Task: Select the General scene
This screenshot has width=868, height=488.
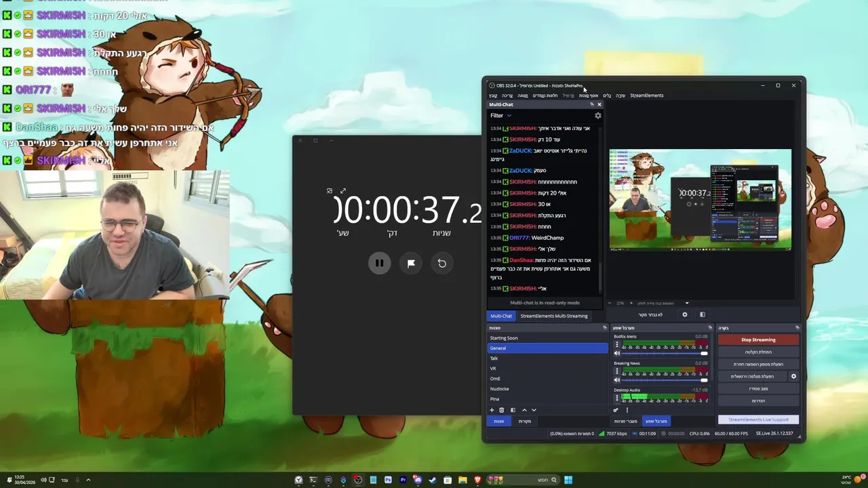Action: 548,348
